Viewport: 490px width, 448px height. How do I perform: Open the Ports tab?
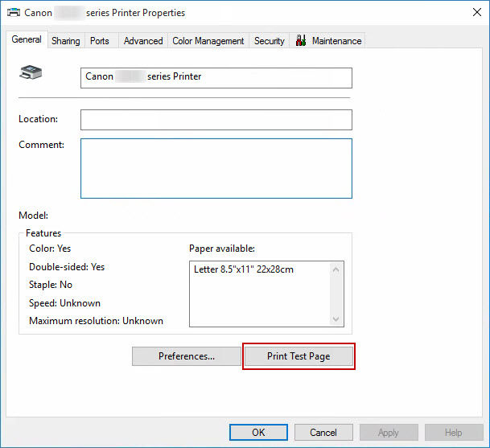click(100, 40)
